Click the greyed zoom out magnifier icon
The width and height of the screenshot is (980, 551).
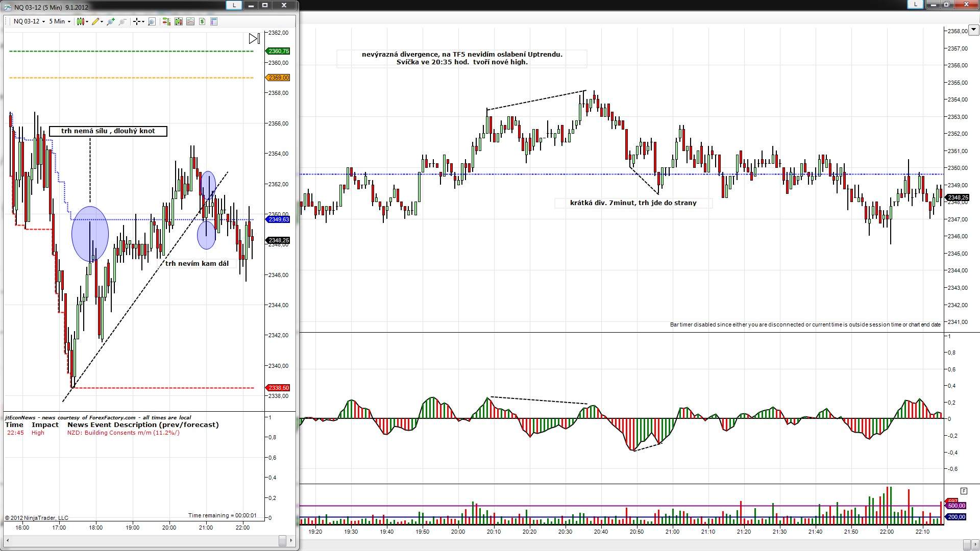click(x=122, y=21)
